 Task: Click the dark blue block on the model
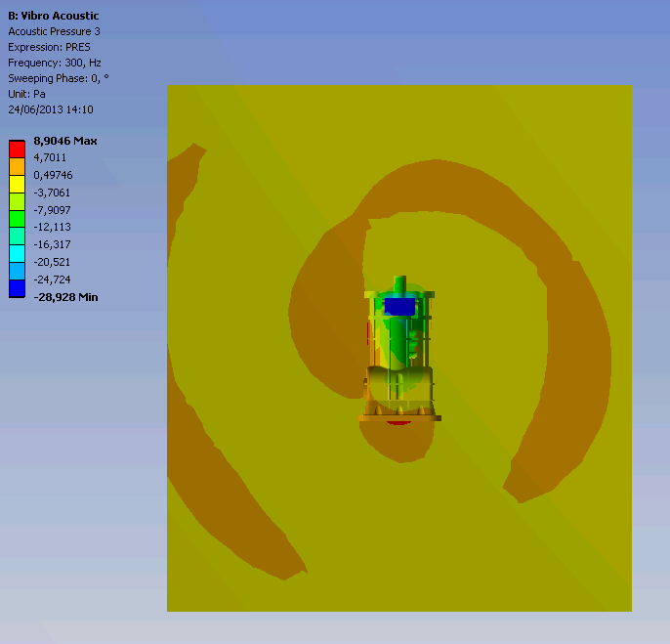(400, 306)
